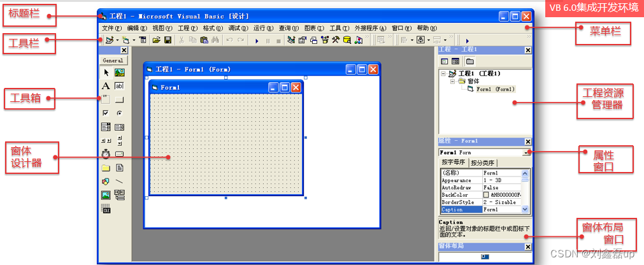This screenshot has height=265, width=644.
Task: Open the 编辑(E) menu
Action: click(137, 29)
